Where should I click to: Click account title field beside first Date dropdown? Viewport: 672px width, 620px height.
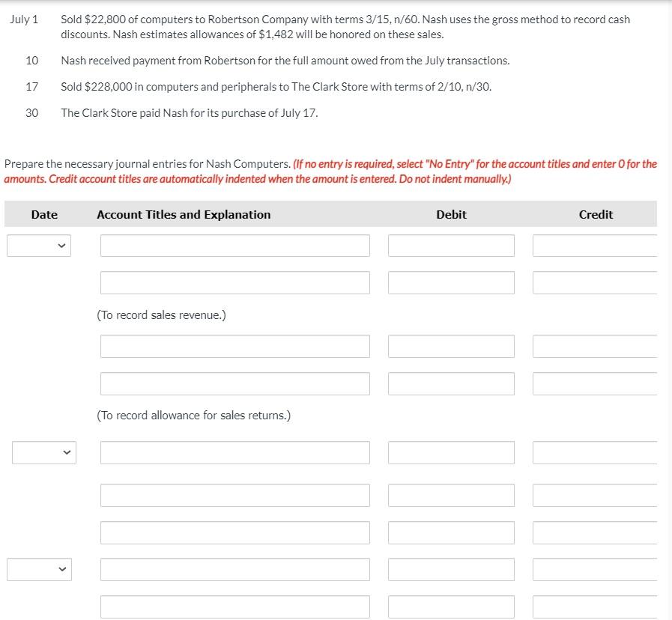234,246
